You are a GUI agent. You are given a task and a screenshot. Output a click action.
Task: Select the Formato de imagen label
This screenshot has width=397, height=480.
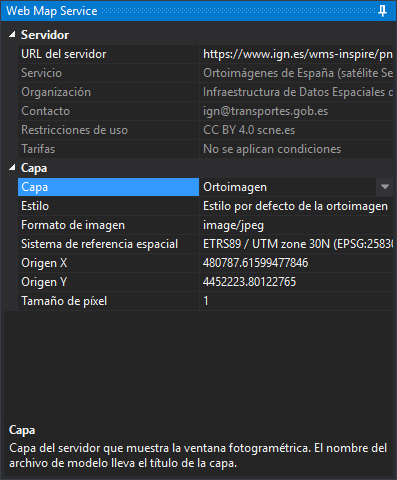(108, 225)
